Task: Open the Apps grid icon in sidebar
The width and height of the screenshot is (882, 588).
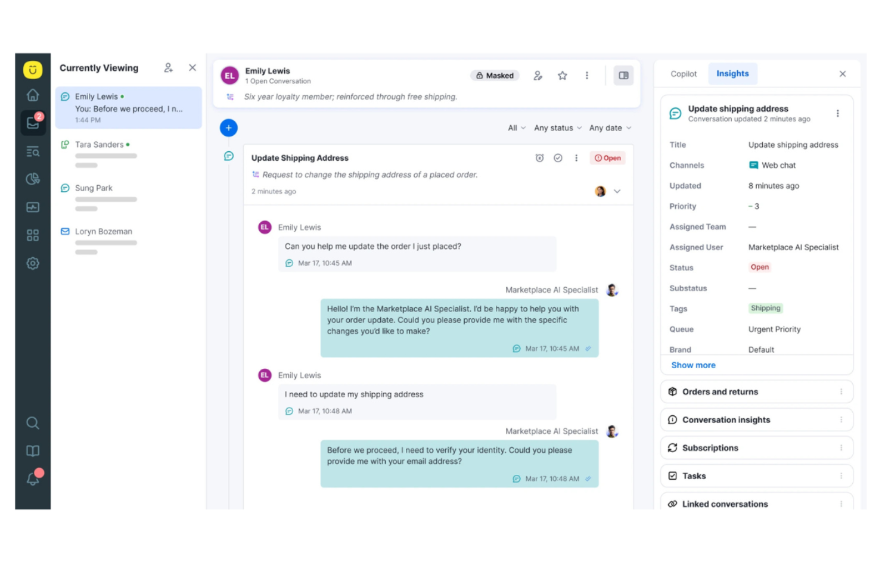Action: 33,235
